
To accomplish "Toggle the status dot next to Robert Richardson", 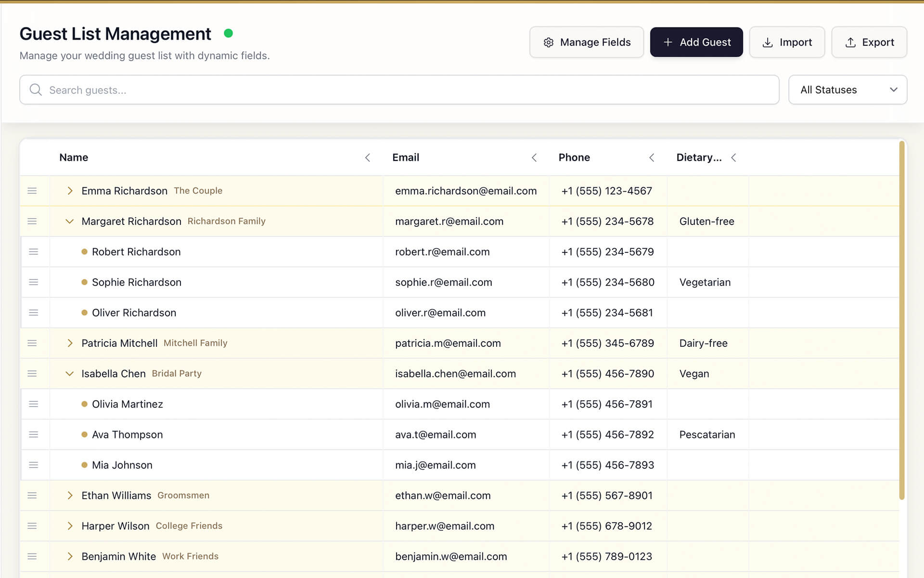I will (x=84, y=251).
